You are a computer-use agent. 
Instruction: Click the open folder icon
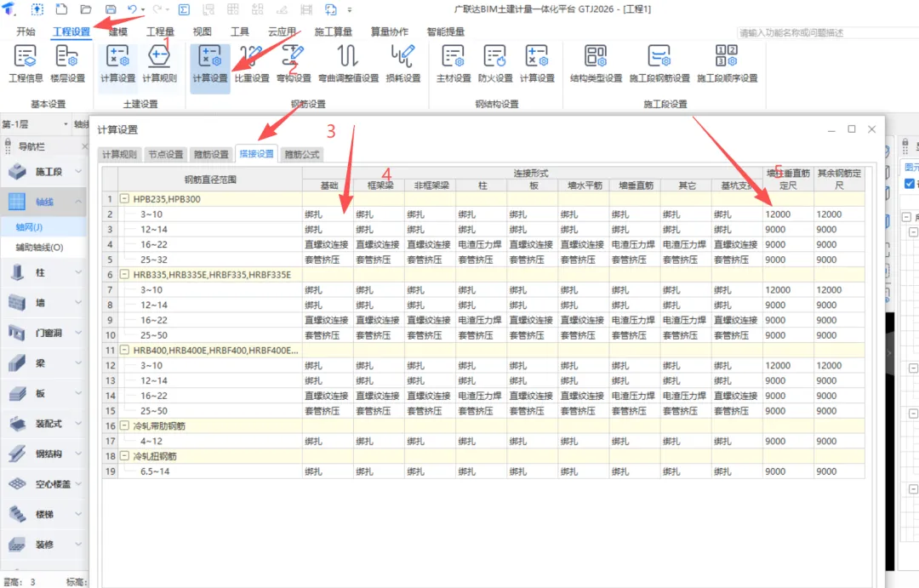click(x=86, y=9)
